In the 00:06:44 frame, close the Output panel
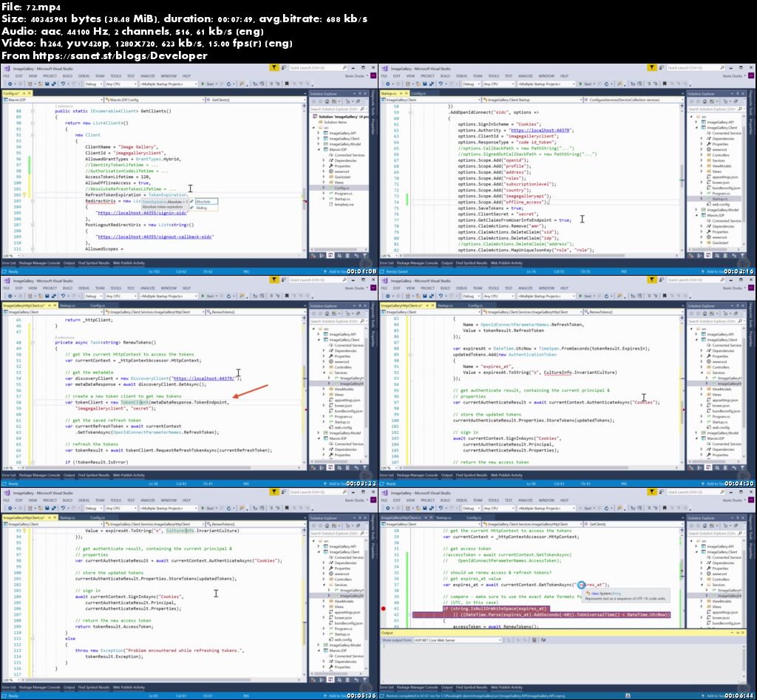Screen dimensions: 757x700 [744, 633]
